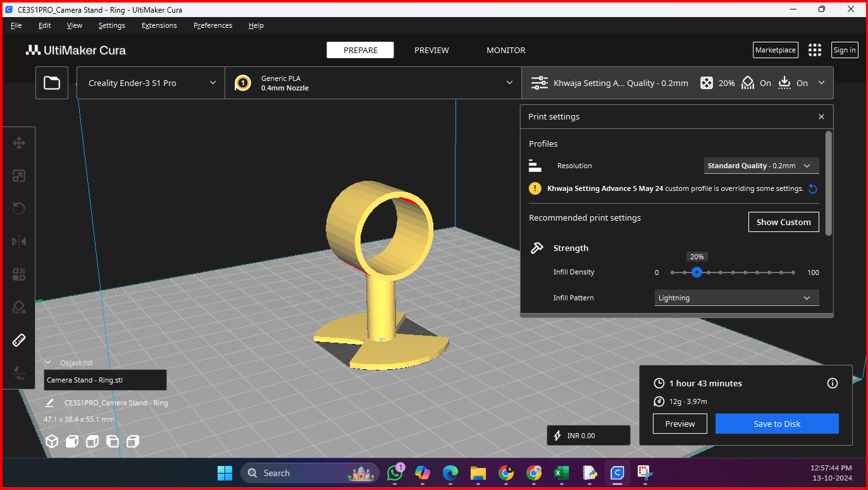Click the Preview button near Save to Disk
Screen dimensions: 868x490
coord(680,424)
